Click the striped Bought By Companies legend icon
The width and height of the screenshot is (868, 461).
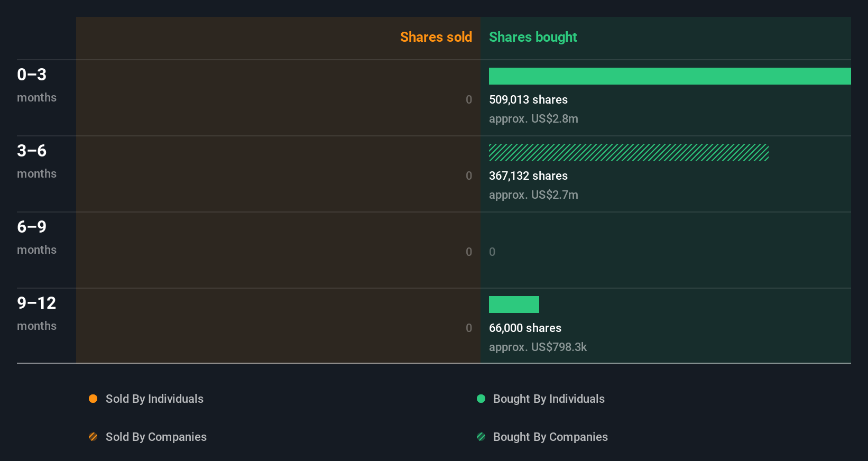[481, 437]
